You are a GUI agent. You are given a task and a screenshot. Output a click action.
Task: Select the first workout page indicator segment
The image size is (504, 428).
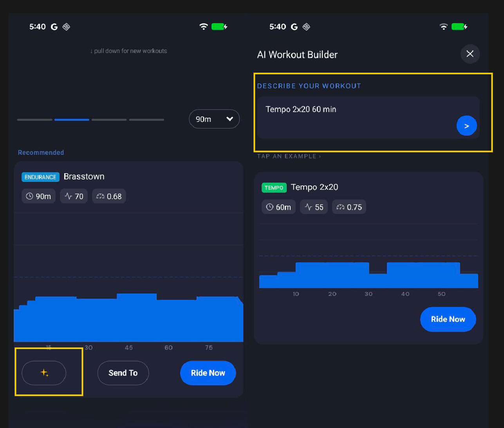coord(34,120)
